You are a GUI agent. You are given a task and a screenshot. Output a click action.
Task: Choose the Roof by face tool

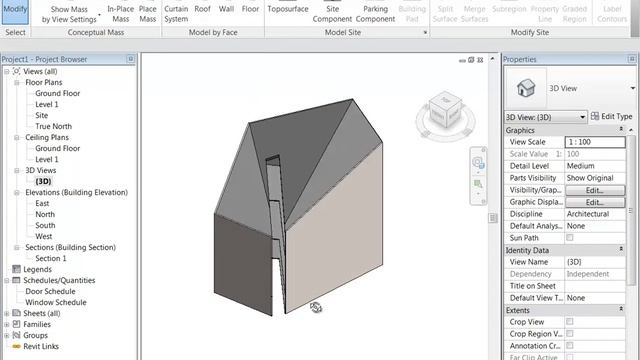coord(202,9)
